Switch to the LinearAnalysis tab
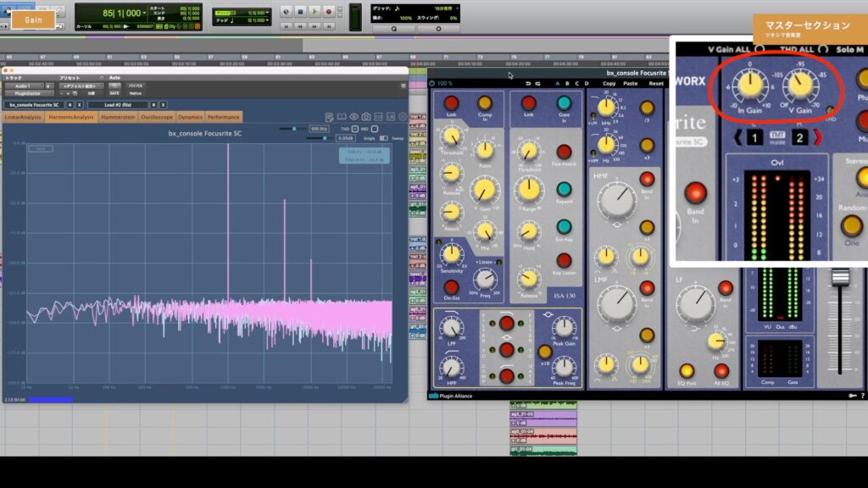The image size is (868, 488). pyautogui.click(x=23, y=117)
